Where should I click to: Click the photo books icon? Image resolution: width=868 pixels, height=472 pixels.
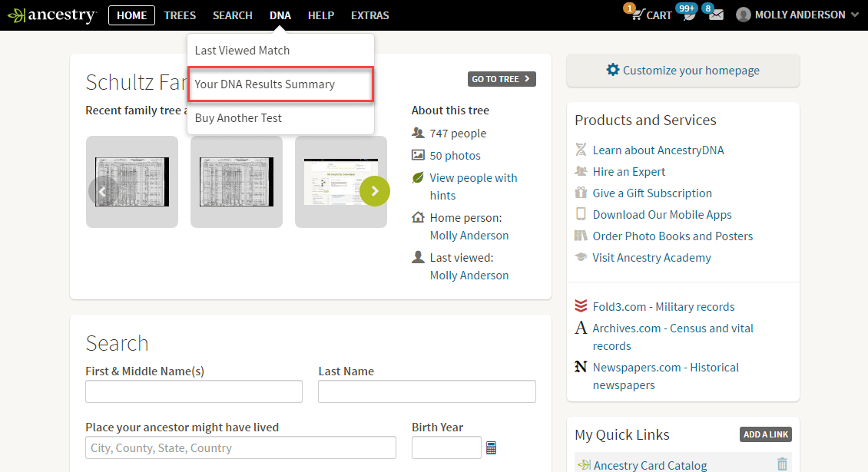tap(581, 236)
